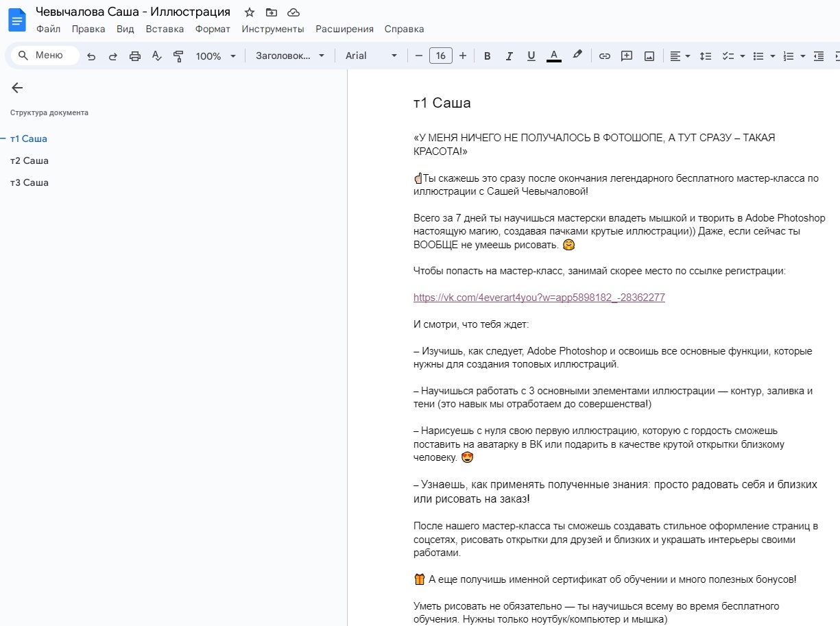Open the Вид menu

125,29
